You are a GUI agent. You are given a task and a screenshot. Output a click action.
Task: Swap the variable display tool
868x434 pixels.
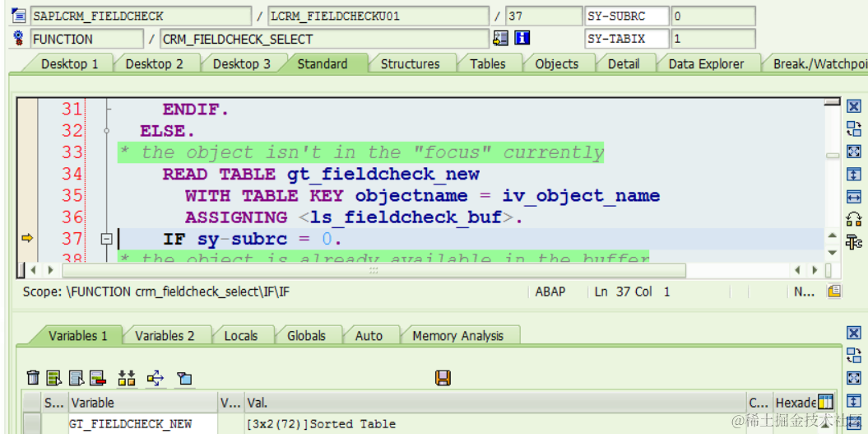(854, 355)
